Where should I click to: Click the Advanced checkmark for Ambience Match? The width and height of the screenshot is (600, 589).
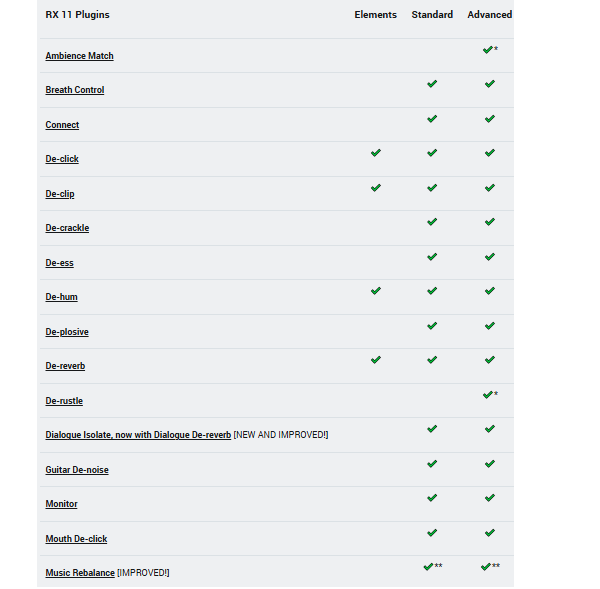pyautogui.click(x=487, y=49)
